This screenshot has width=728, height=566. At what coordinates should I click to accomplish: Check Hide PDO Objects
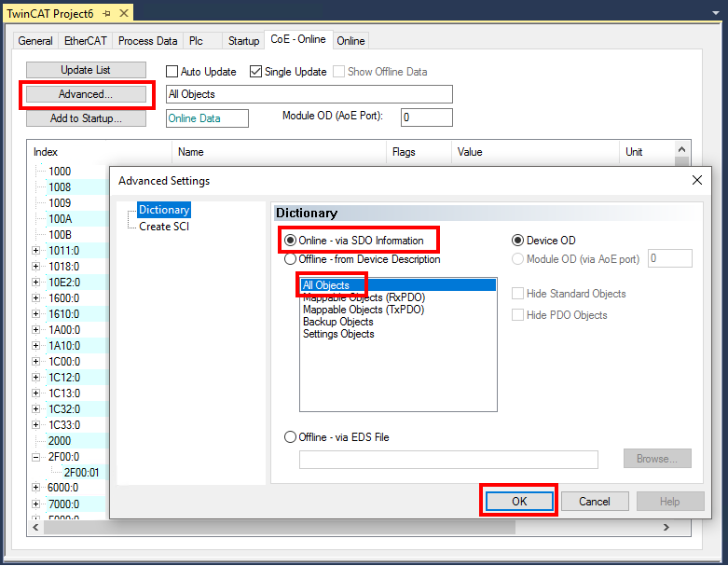[x=517, y=315]
